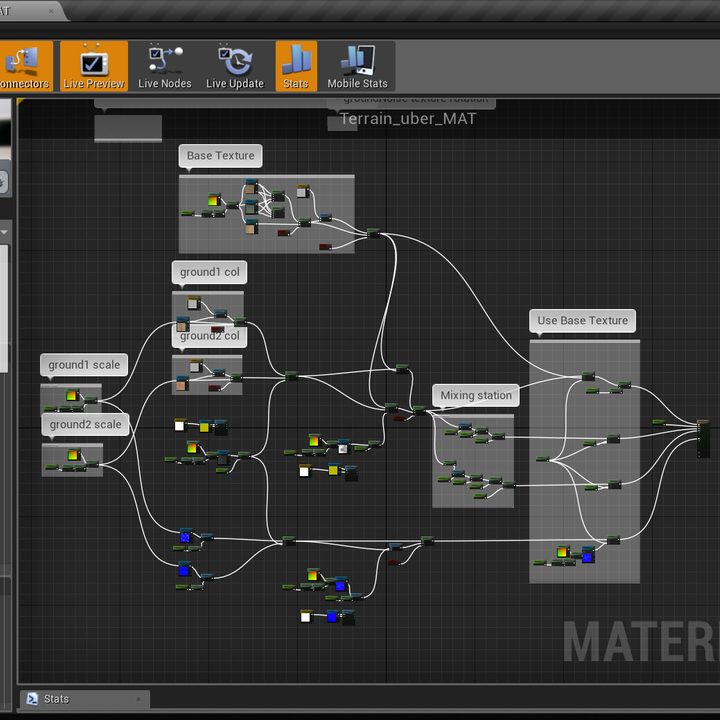
Task: Select the ground1 col comment label
Action: 209,272
